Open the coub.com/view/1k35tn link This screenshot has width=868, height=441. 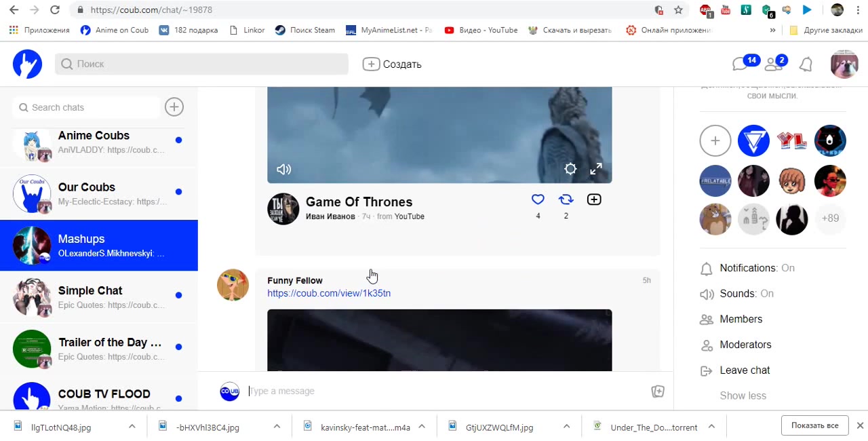pos(329,293)
